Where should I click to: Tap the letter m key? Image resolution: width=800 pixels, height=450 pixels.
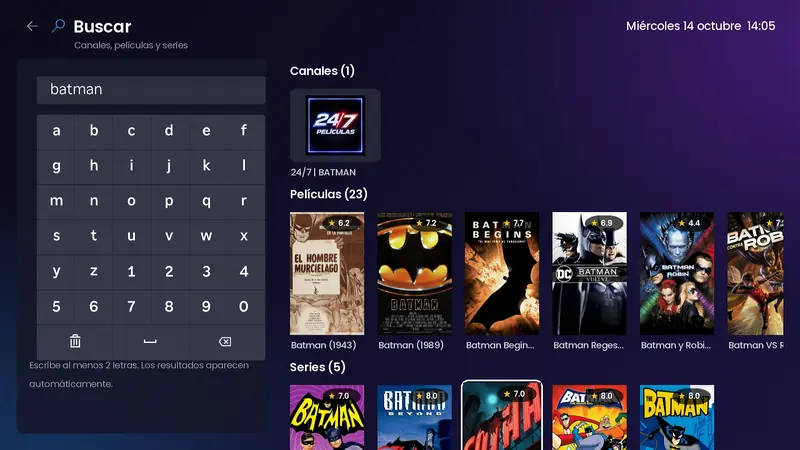point(56,202)
